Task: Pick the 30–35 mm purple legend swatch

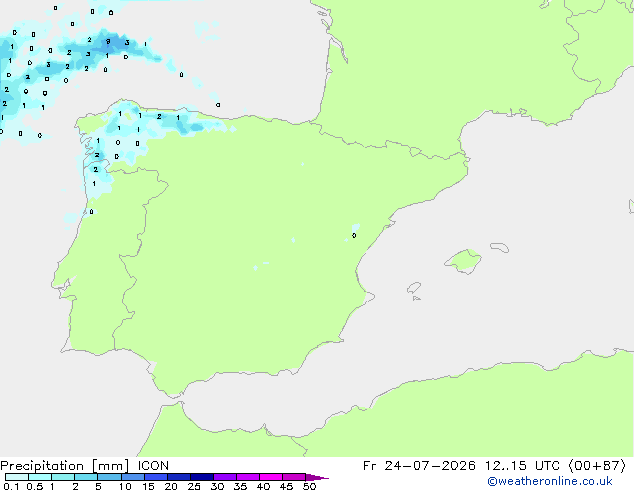Action: coord(225,477)
